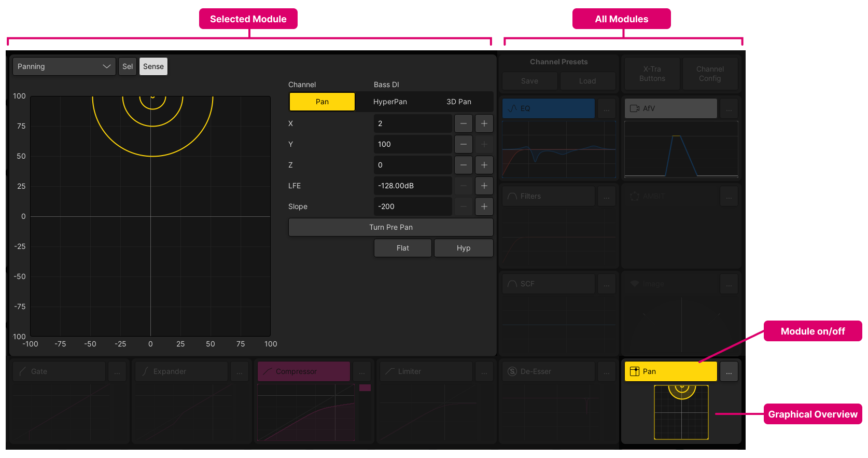Click the LFE value field
This screenshot has height=458, width=868.
click(412, 186)
